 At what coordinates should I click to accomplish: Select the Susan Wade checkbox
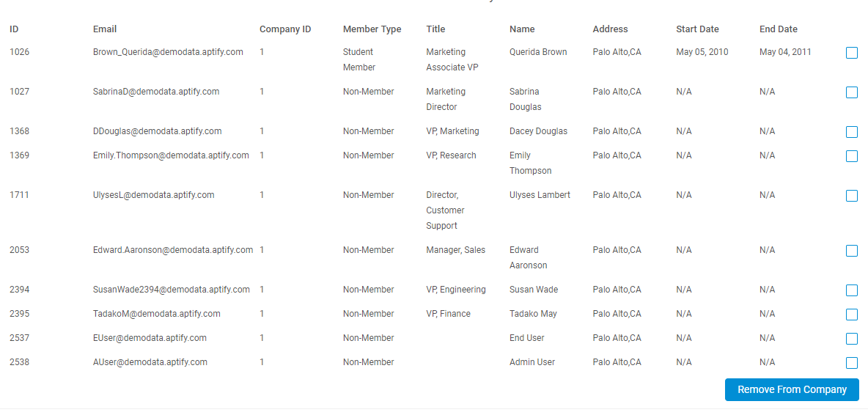coord(851,290)
